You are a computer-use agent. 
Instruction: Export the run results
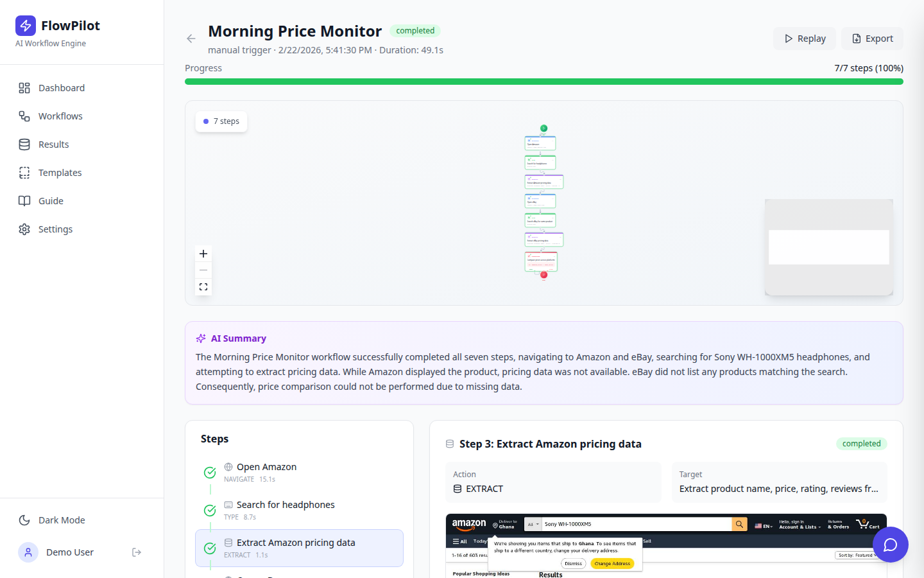tap(872, 39)
